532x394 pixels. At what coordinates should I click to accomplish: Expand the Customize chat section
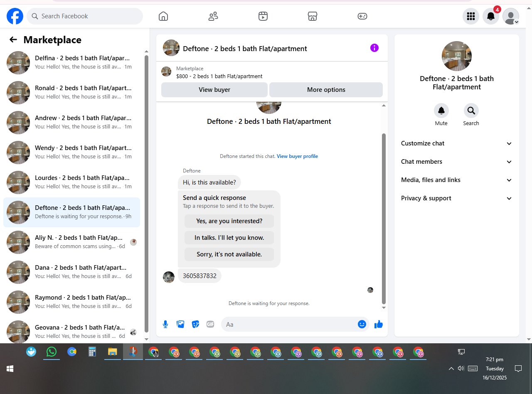[x=457, y=143]
